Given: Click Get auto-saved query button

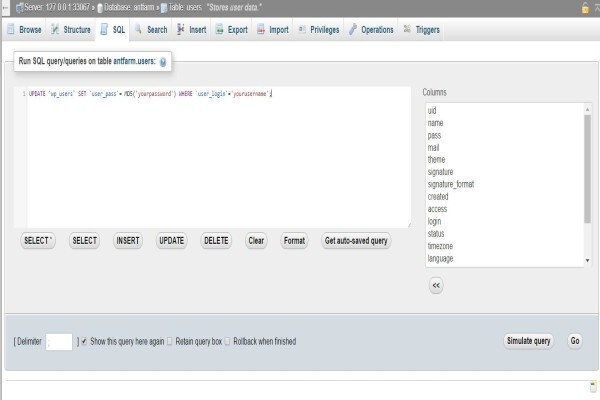Looking at the screenshot, I should 356,241.
